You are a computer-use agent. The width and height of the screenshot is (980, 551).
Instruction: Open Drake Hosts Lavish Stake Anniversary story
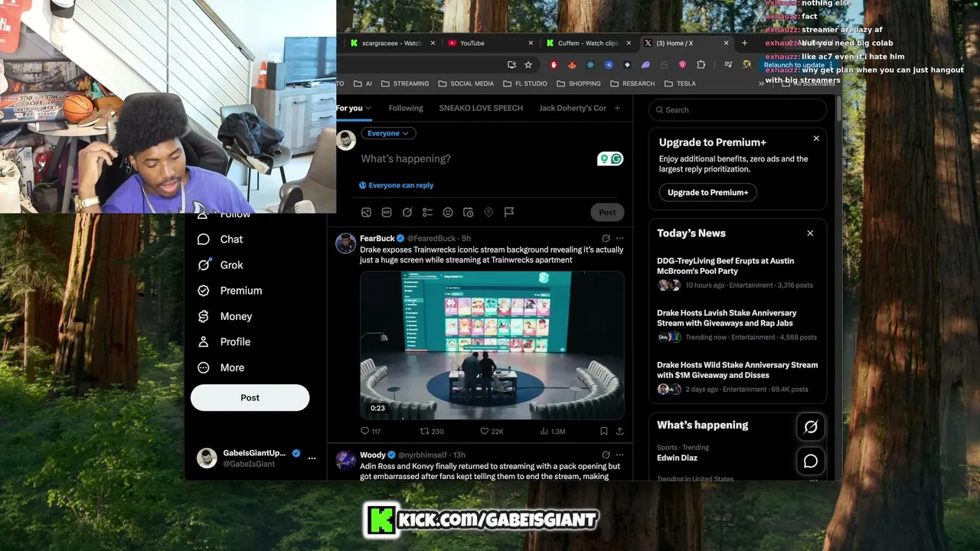[737, 324]
